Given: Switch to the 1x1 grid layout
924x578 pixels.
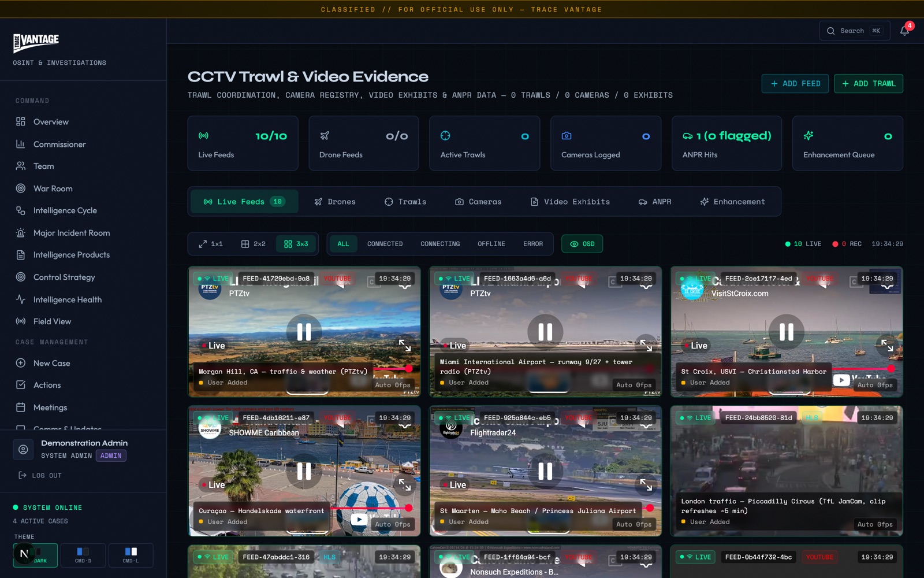Looking at the screenshot, I should click(x=211, y=244).
